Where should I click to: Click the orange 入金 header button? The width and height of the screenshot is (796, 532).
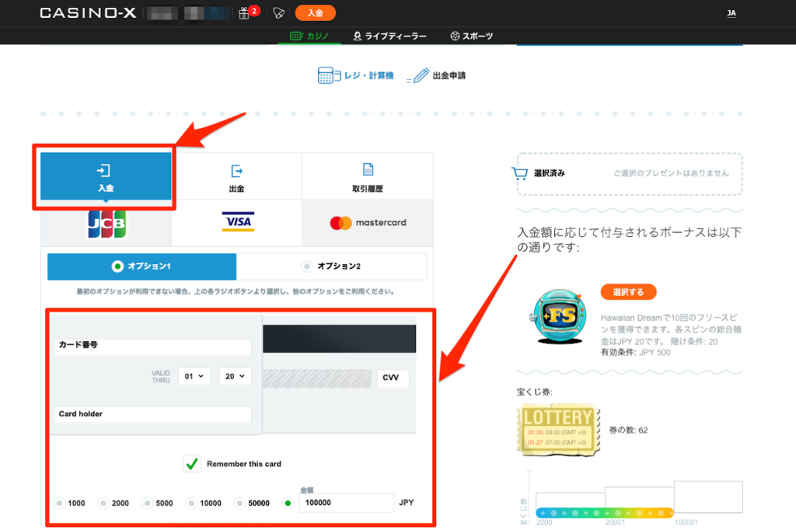tap(316, 13)
